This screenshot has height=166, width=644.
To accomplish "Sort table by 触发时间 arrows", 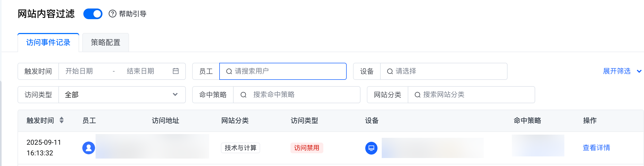I will click(x=62, y=120).
